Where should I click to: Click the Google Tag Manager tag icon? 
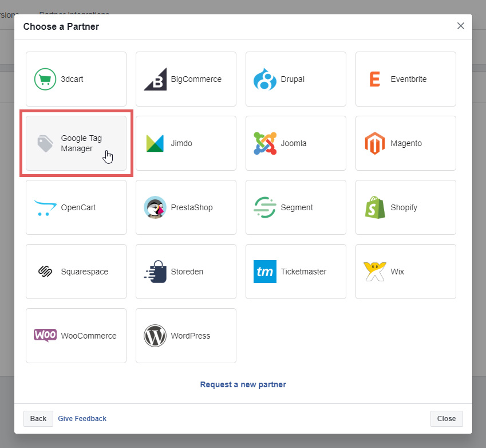[45, 143]
